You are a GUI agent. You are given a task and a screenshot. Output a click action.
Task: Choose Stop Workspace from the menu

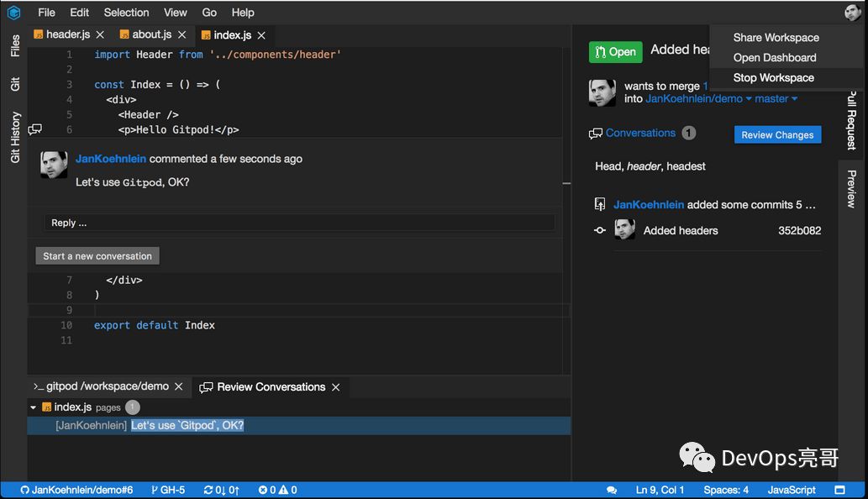click(773, 78)
